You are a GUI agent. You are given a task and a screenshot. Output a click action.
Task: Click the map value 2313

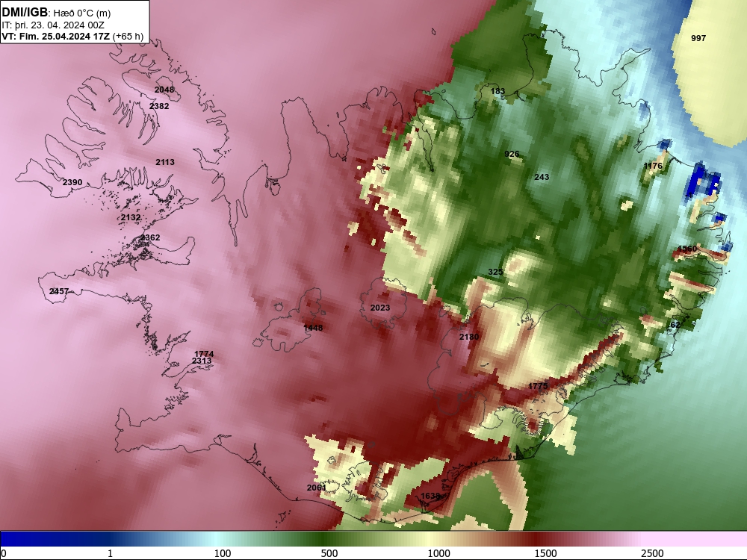(202, 361)
